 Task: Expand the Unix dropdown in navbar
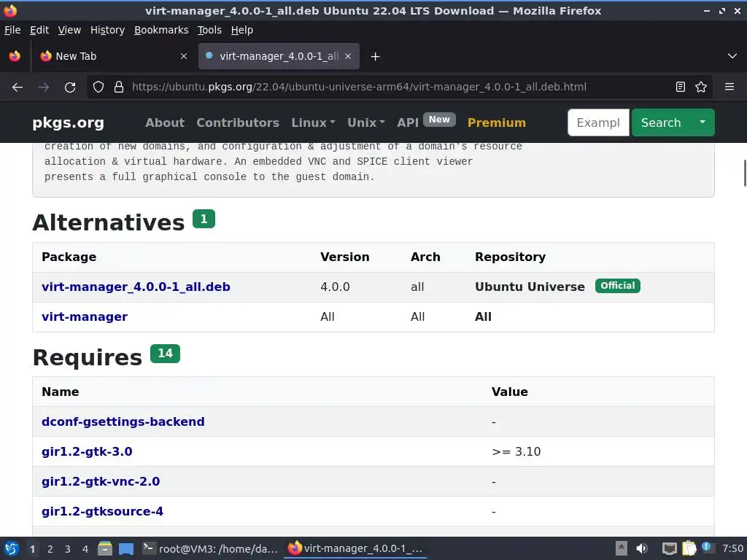click(366, 122)
